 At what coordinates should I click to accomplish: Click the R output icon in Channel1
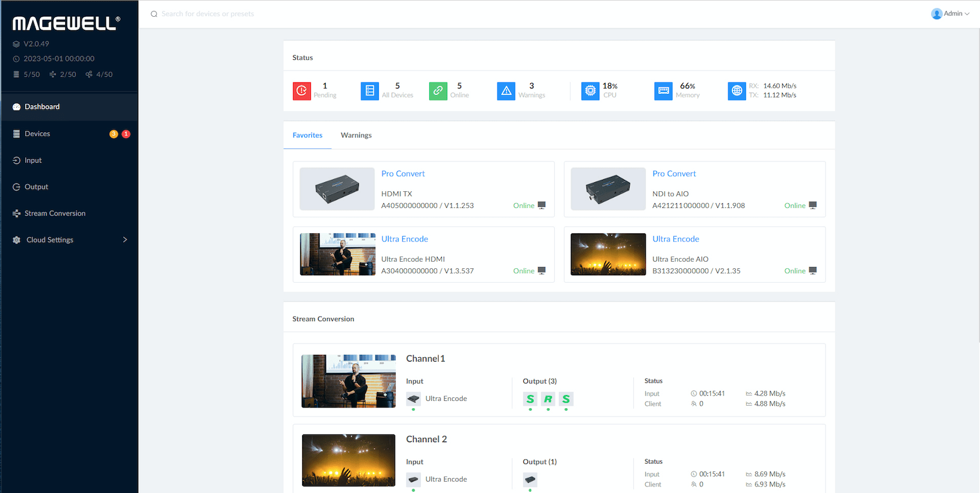pyautogui.click(x=548, y=399)
